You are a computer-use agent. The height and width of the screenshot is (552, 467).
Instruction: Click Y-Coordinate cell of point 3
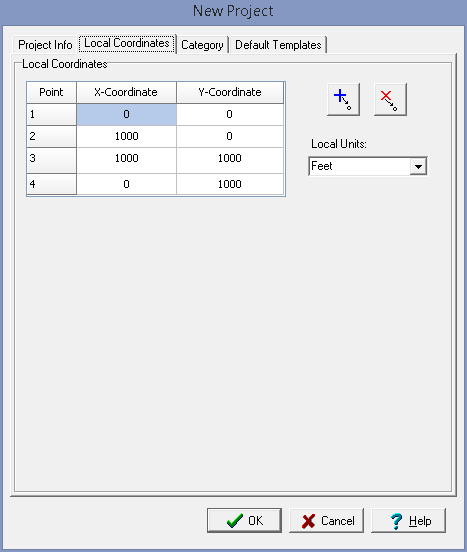point(229,161)
